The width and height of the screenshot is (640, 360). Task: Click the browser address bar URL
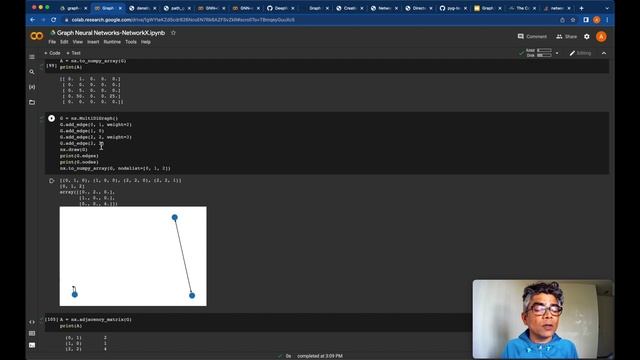[183, 20]
